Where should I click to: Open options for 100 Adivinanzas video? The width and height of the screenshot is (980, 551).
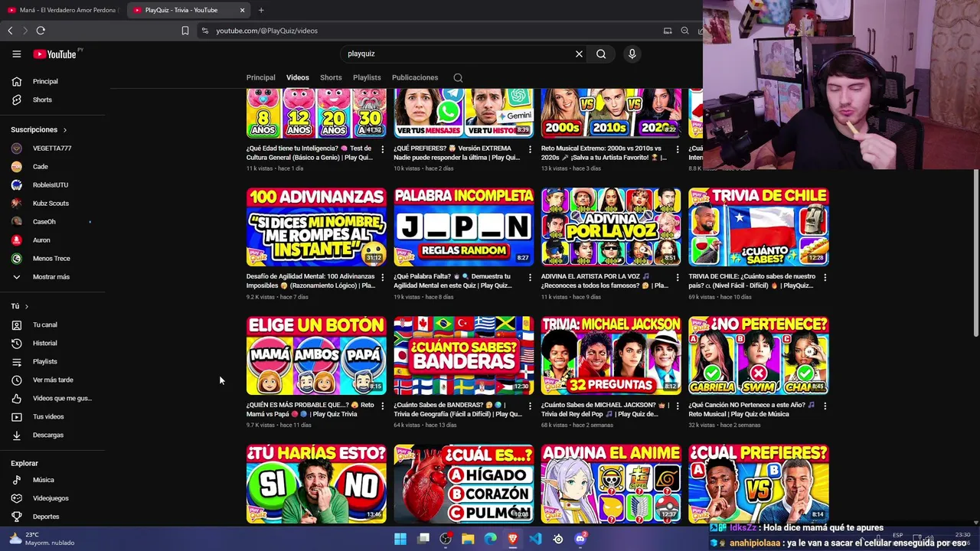click(x=383, y=278)
